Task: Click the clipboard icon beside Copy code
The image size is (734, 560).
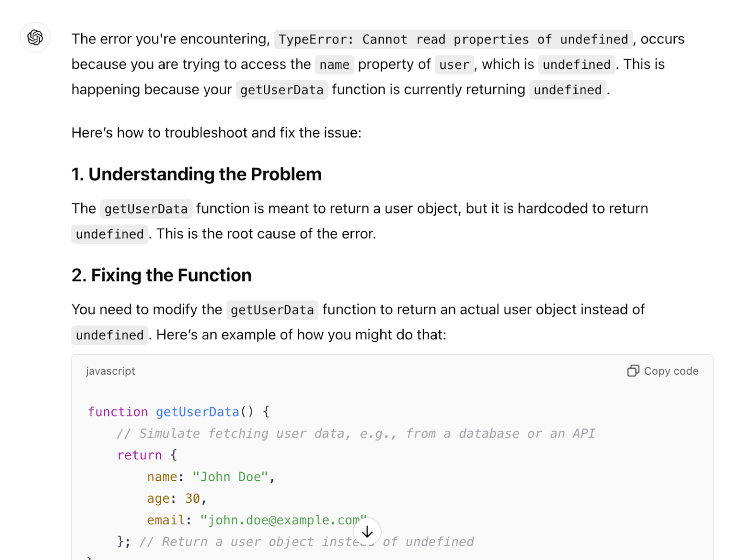Action: point(633,371)
